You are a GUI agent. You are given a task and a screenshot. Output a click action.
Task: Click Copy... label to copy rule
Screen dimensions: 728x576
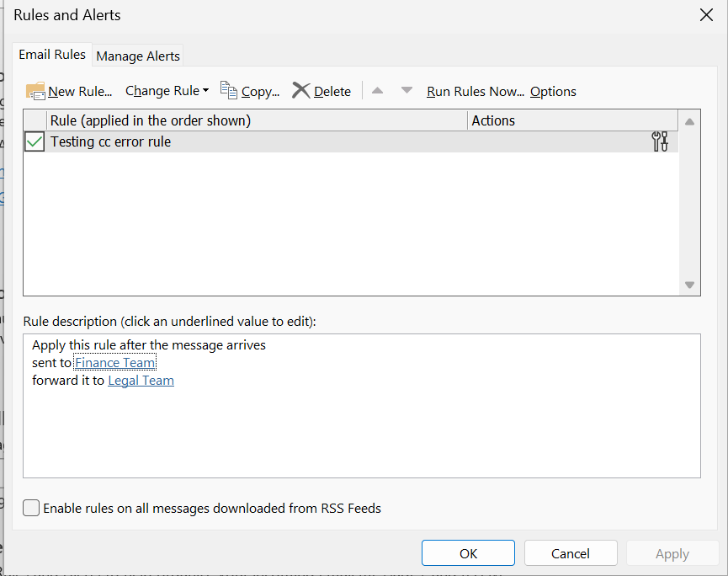[260, 92]
